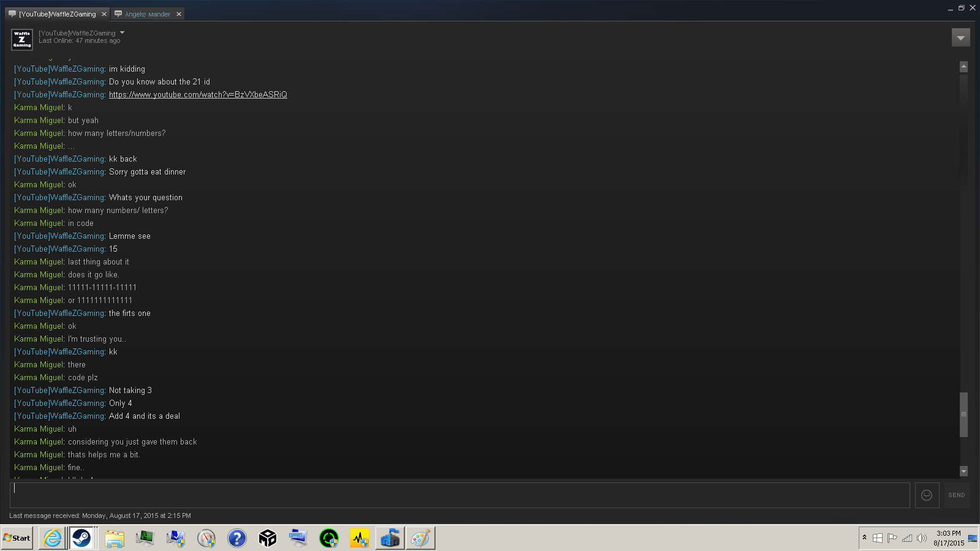Image resolution: width=980 pixels, height=551 pixels.
Task: Open File Explorer from the taskbar
Action: [x=115, y=539]
